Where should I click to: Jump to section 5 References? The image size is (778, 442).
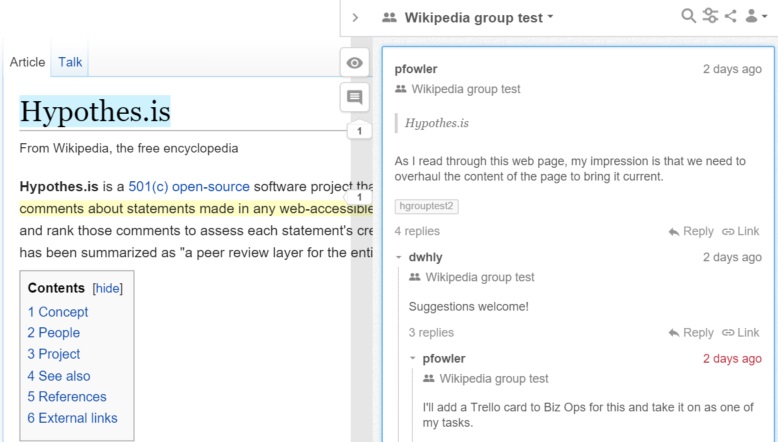click(67, 397)
